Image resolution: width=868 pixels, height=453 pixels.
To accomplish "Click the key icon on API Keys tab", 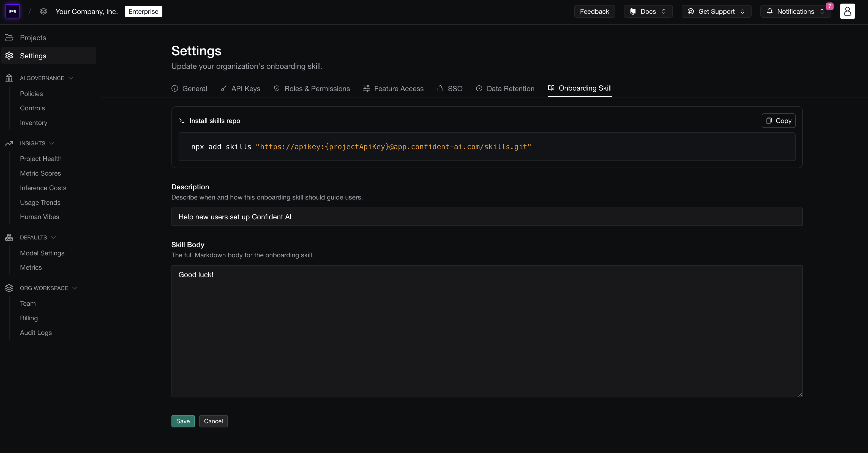I will pyautogui.click(x=224, y=88).
